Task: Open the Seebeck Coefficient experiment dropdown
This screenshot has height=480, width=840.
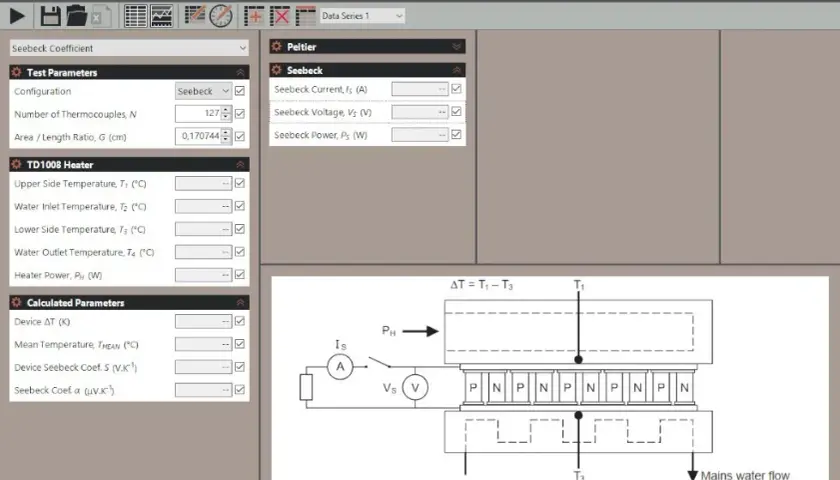Action: pos(129,48)
